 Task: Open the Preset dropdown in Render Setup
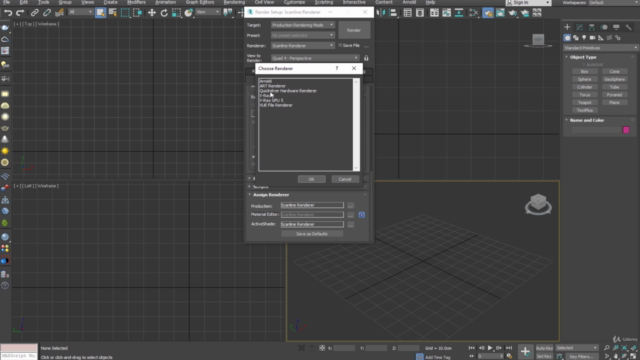coord(303,35)
